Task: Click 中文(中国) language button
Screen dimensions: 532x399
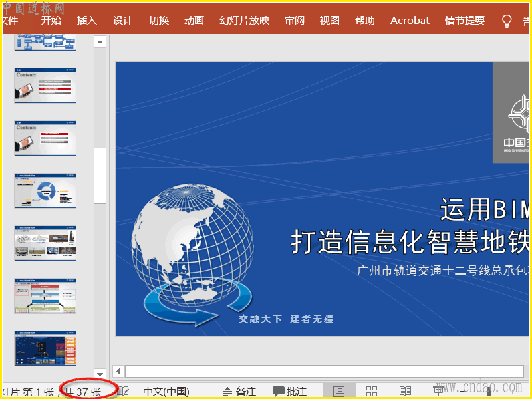Action: [166, 391]
